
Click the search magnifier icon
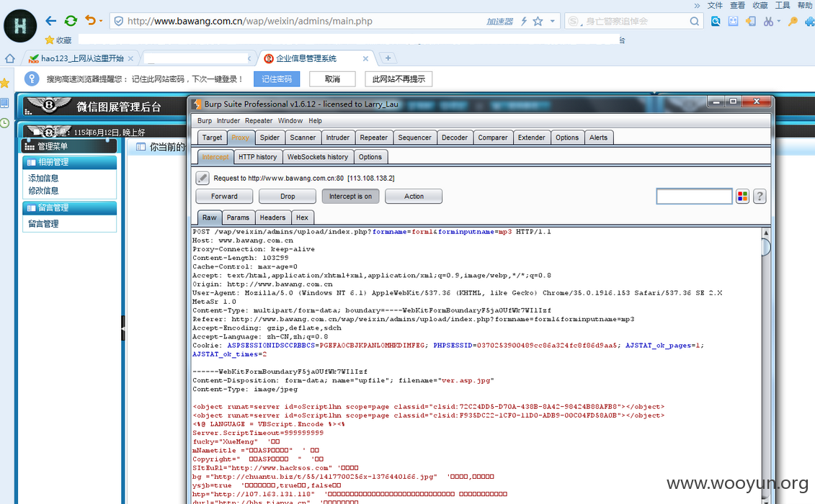(695, 22)
